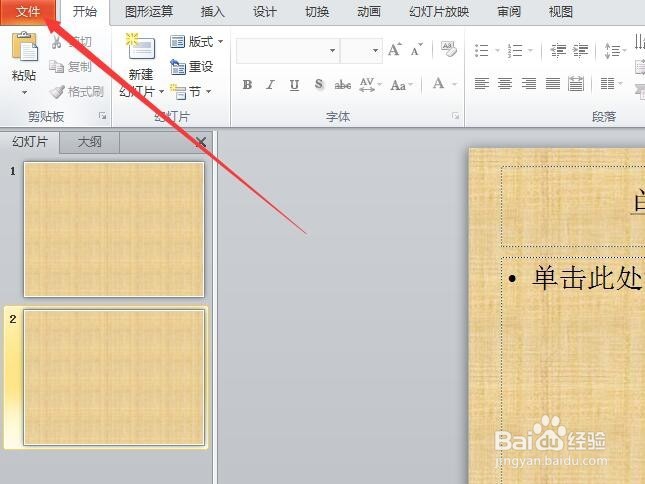Click the 单击此处 content placeholder text
This screenshot has height=484, width=645.
click(x=587, y=278)
